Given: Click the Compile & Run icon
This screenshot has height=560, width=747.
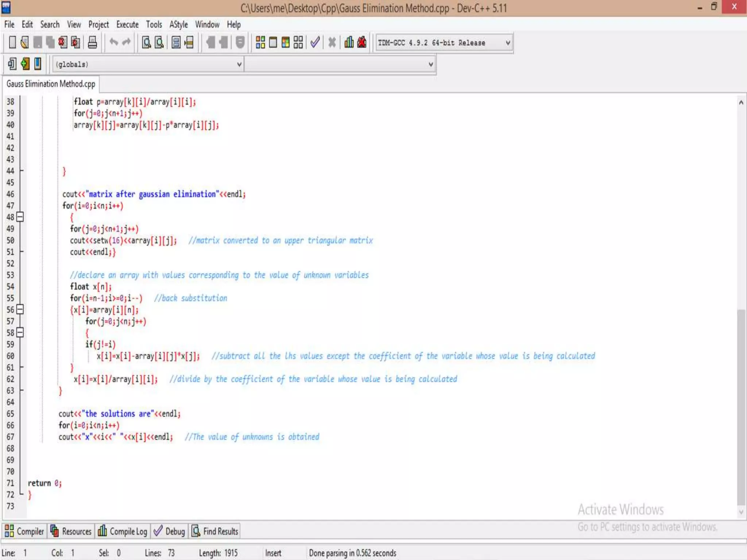Looking at the screenshot, I should point(286,43).
